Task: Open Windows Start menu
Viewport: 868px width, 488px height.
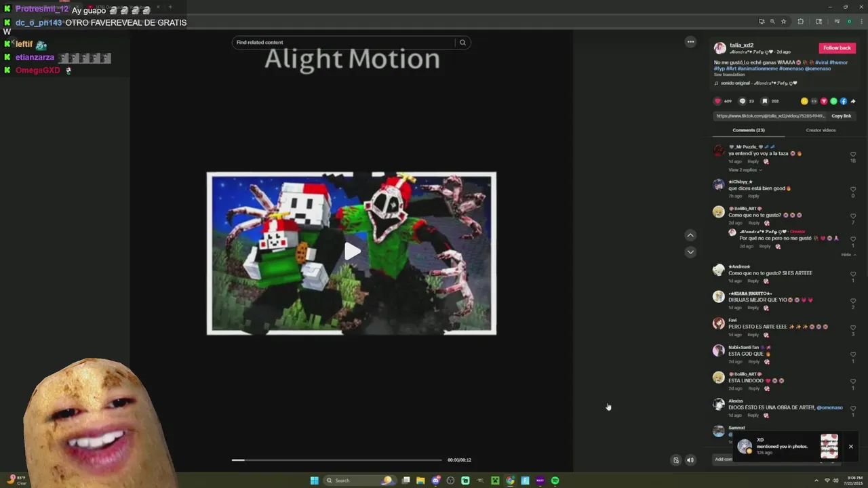Action: point(314,481)
